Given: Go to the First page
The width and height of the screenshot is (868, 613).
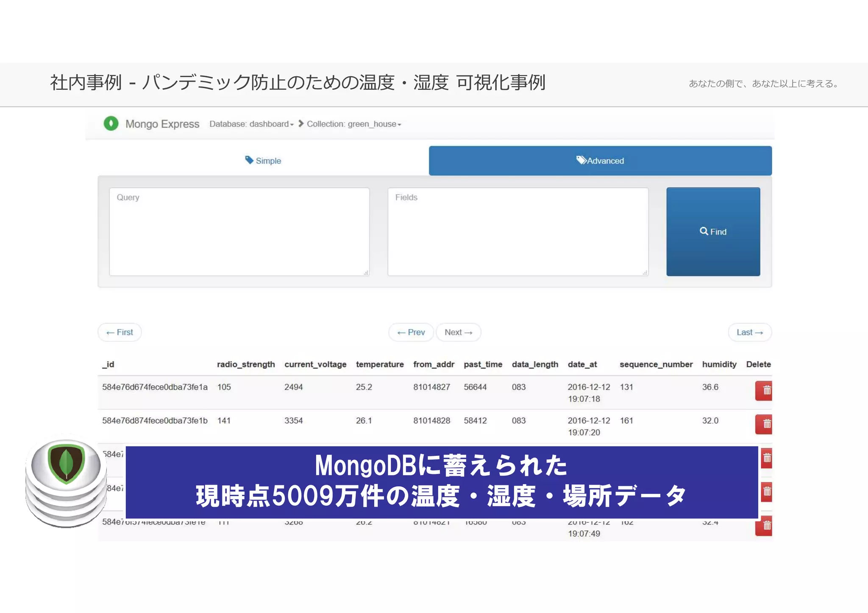Looking at the screenshot, I should click(120, 333).
